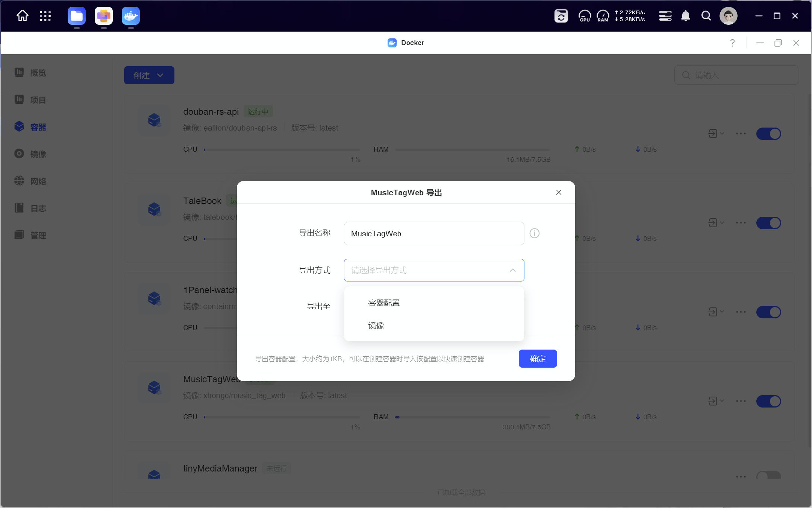Toggle the 1Panel-watch container switch

769,312
